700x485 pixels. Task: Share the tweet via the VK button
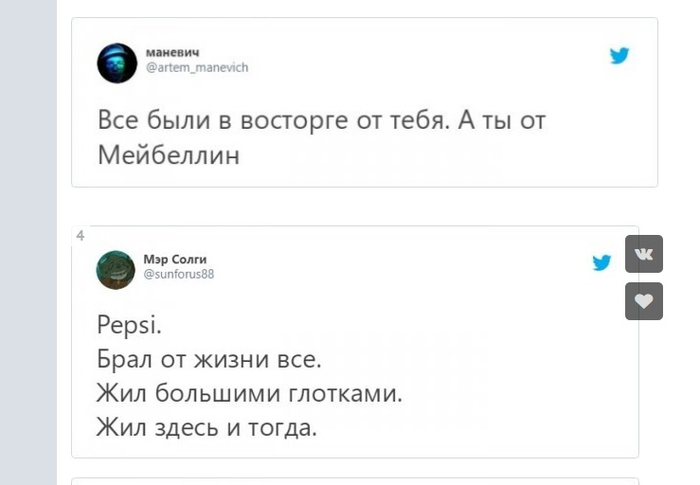pyautogui.click(x=644, y=254)
